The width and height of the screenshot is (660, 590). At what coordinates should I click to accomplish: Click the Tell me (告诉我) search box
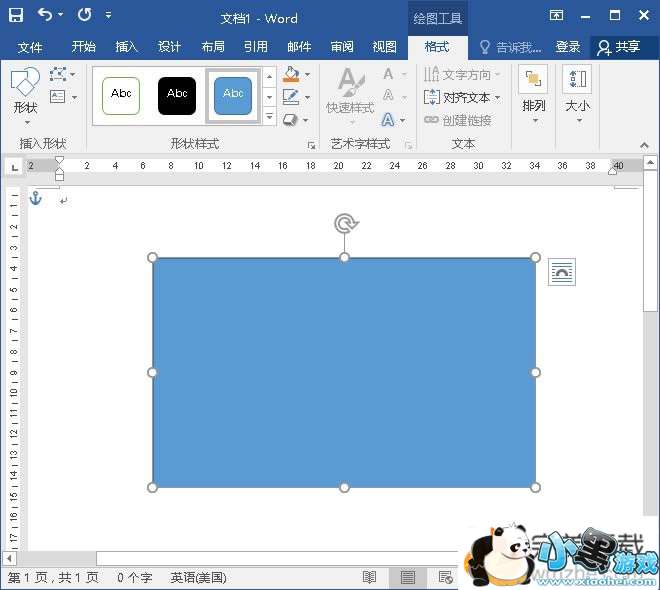[512, 47]
